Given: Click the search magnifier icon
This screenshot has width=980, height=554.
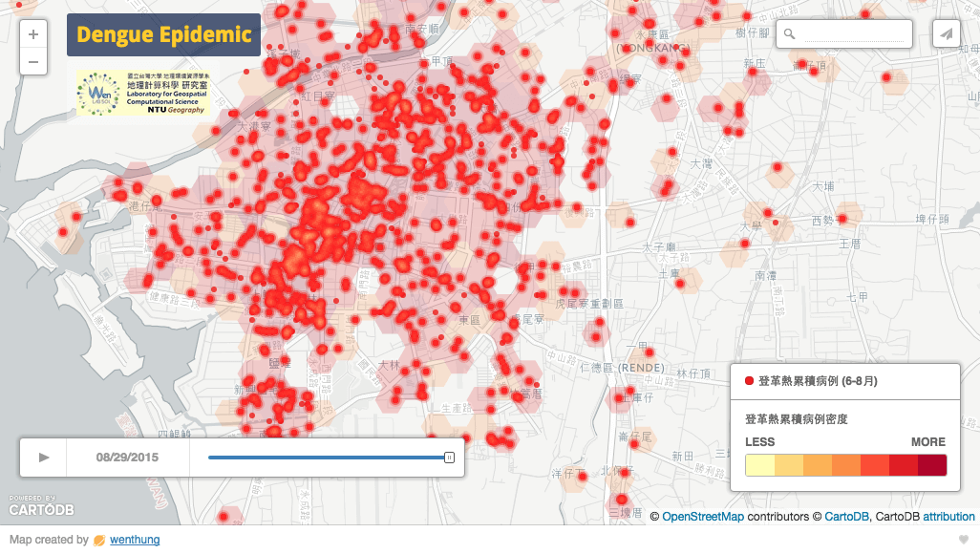Looking at the screenshot, I should point(790,34).
